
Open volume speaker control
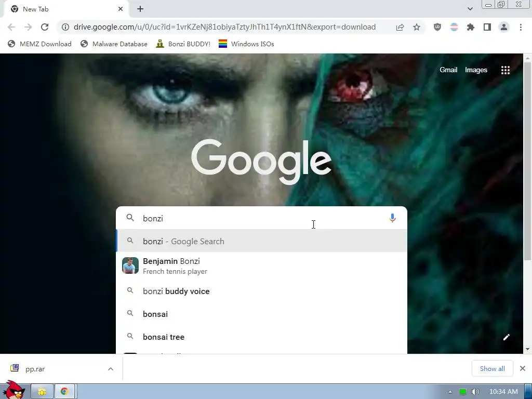475,392
